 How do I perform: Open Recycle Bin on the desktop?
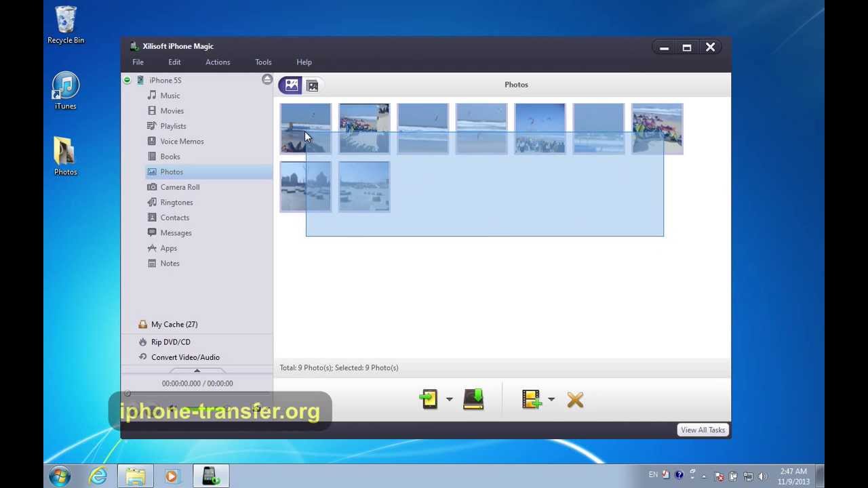(66, 25)
